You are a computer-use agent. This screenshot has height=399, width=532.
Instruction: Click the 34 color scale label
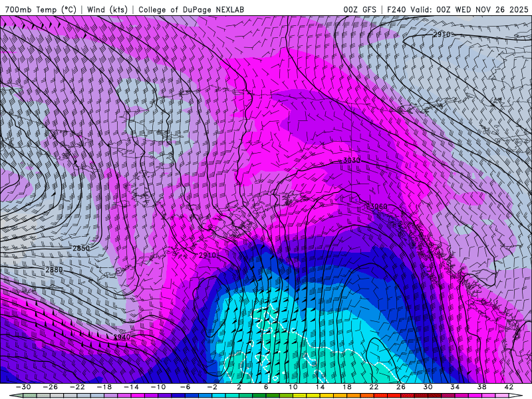click(x=455, y=387)
